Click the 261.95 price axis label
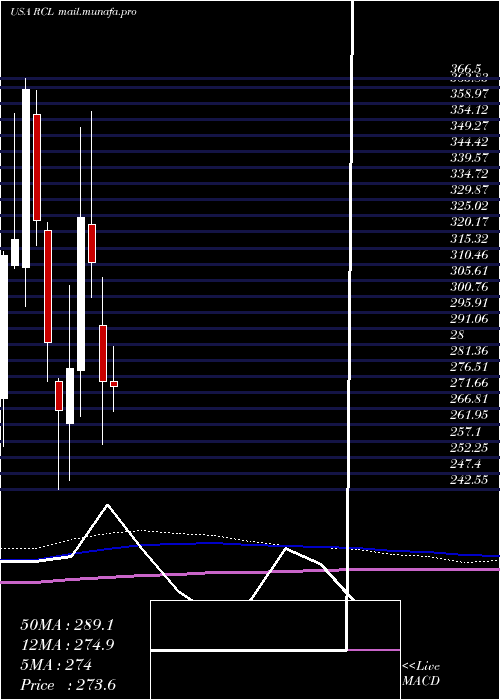This screenshot has width=500, height=700. tap(469, 415)
